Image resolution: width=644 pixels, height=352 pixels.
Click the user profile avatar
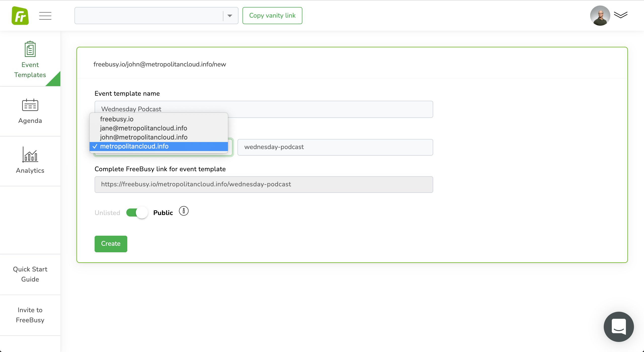pos(600,16)
